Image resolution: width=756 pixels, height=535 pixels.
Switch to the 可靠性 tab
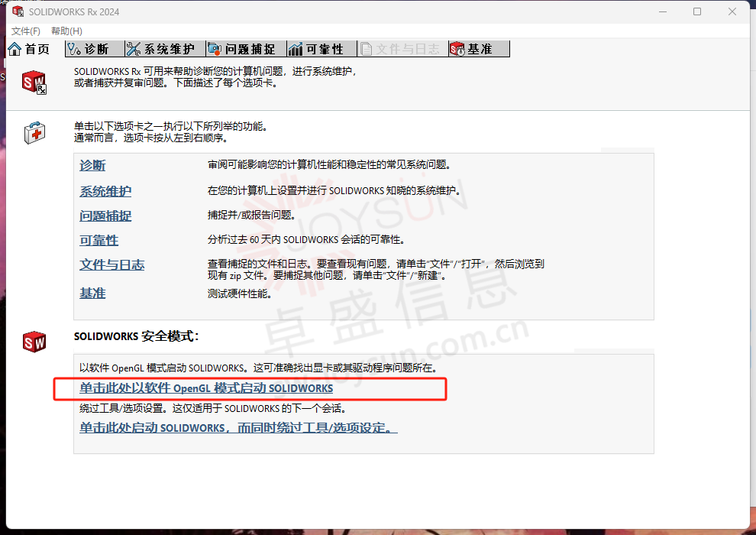click(x=321, y=49)
